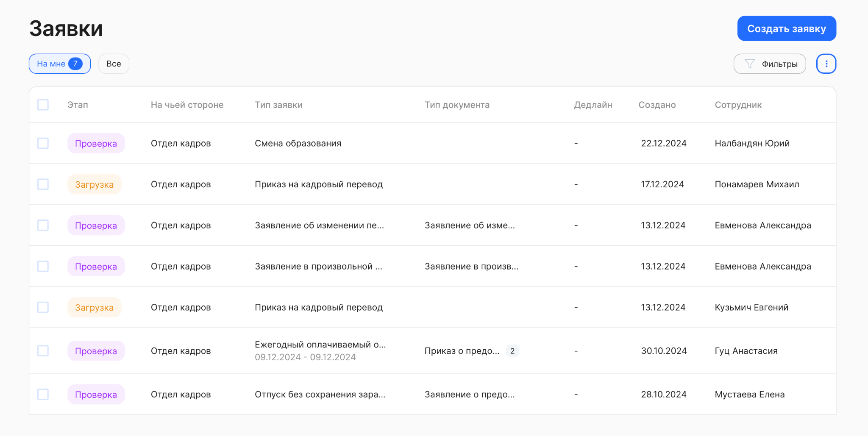
Task: Sort by the Создано column header
Action: (657, 105)
